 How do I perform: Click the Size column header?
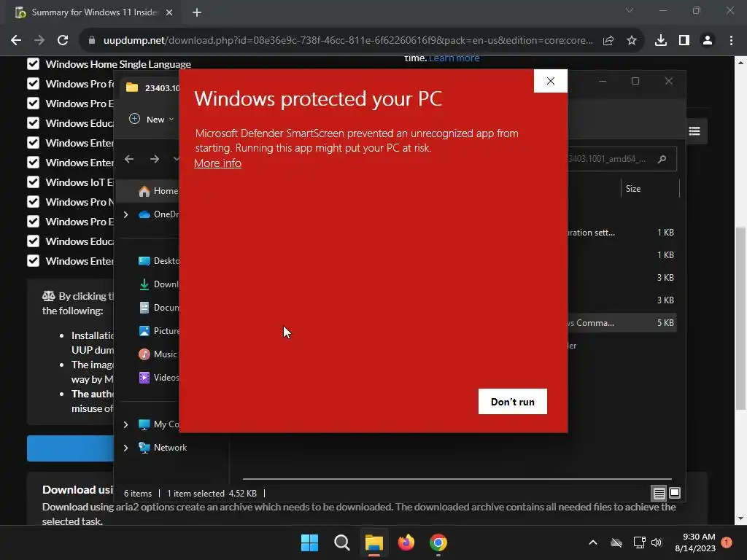click(x=633, y=189)
